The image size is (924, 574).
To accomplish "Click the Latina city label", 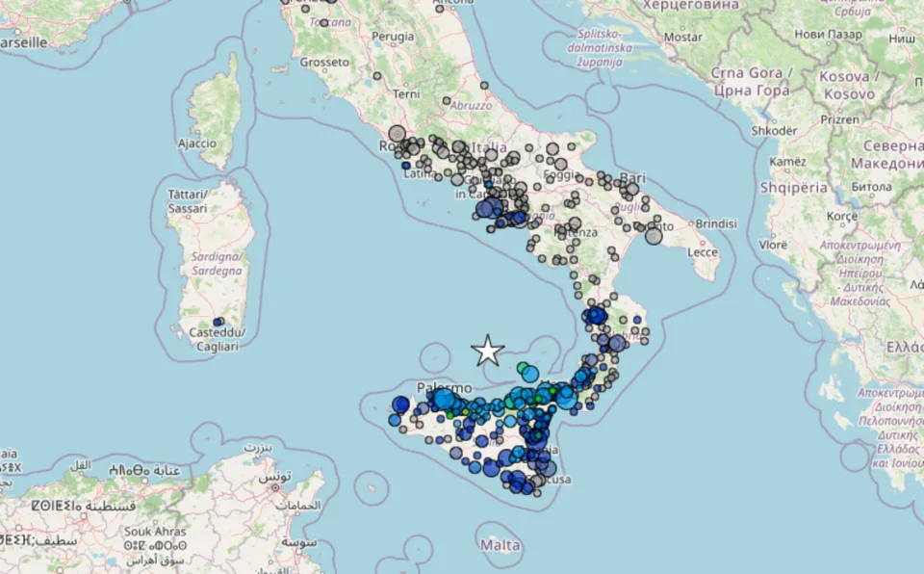I will pos(421,173).
